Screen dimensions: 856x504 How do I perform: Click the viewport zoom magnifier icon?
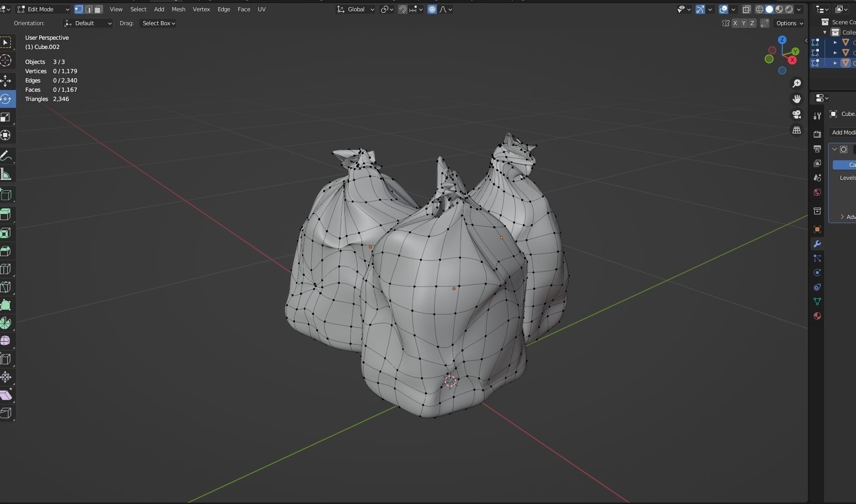pyautogui.click(x=797, y=83)
